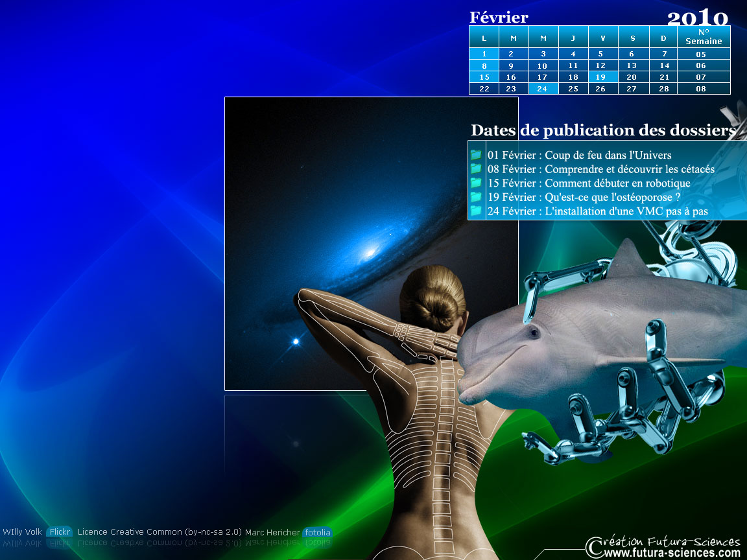Open "Comment débuter en robotique" dossier text
Viewport: 747px width, 560px height.
[617, 183]
